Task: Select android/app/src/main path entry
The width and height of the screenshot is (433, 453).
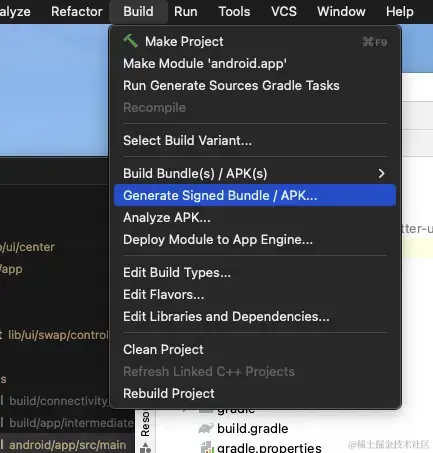Action: [68, 445]
